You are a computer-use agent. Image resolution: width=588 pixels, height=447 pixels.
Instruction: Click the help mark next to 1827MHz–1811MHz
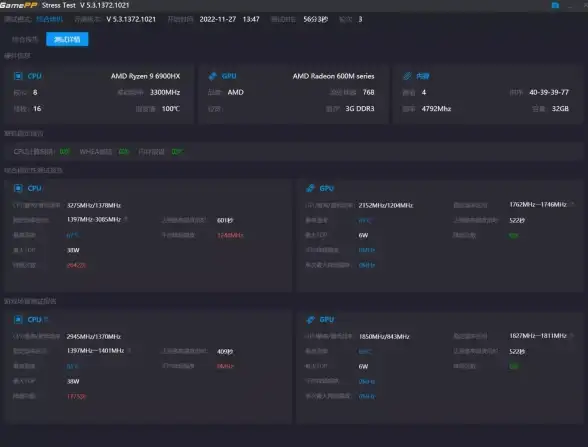coord(572,336)
